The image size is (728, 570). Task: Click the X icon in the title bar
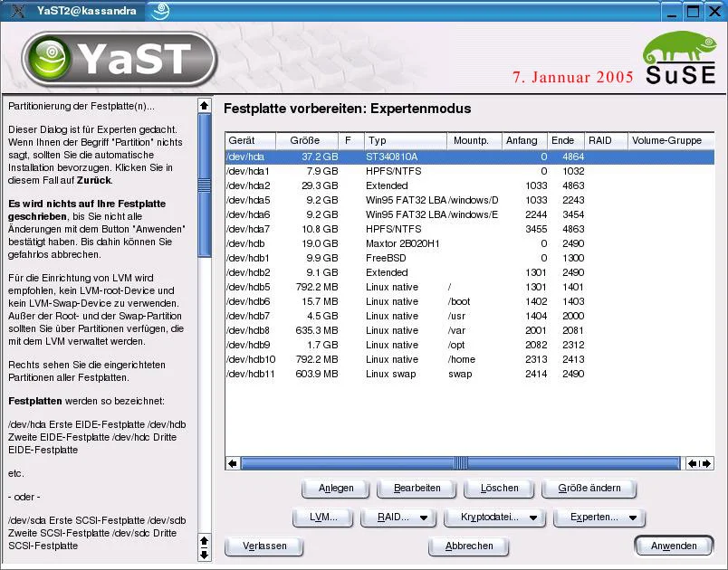coord(18,11)
